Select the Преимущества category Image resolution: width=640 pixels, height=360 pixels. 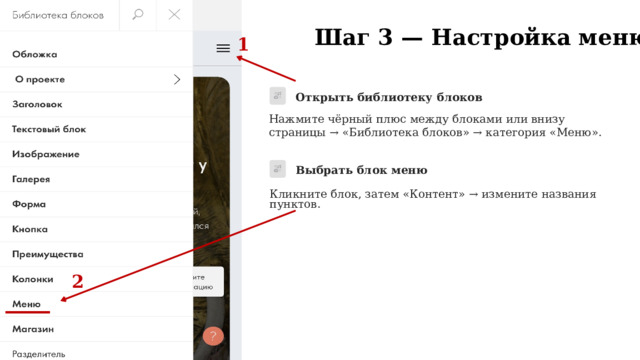click(96, 254)
